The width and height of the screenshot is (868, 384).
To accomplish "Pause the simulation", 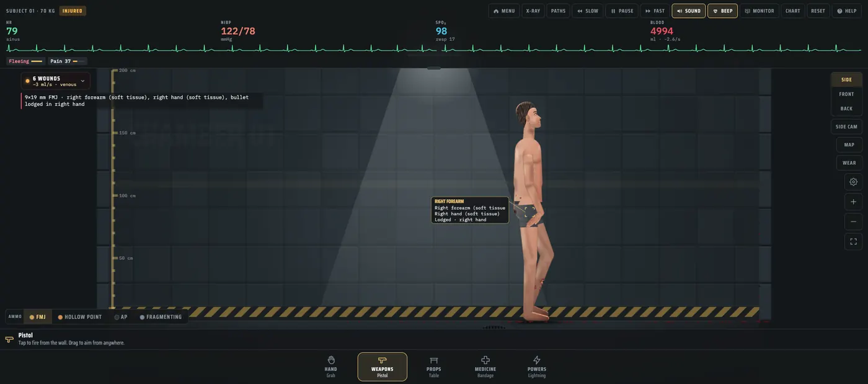I will point(622,11).
